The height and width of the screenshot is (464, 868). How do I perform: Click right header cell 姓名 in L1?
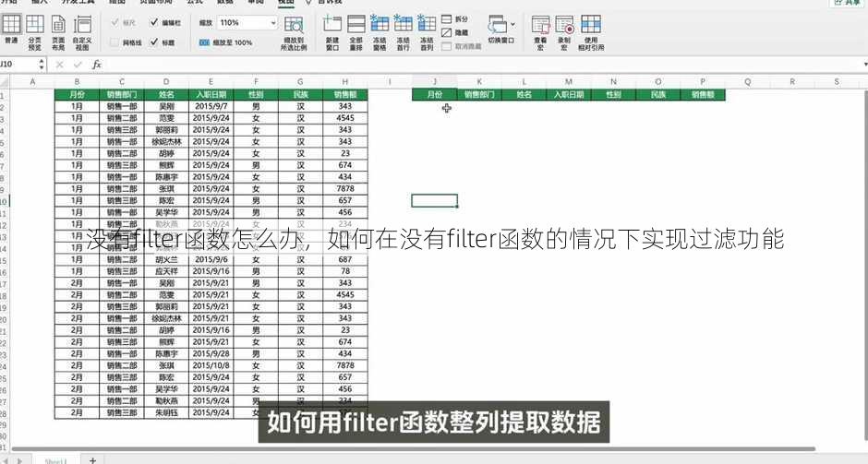click(x=524, y=95)
